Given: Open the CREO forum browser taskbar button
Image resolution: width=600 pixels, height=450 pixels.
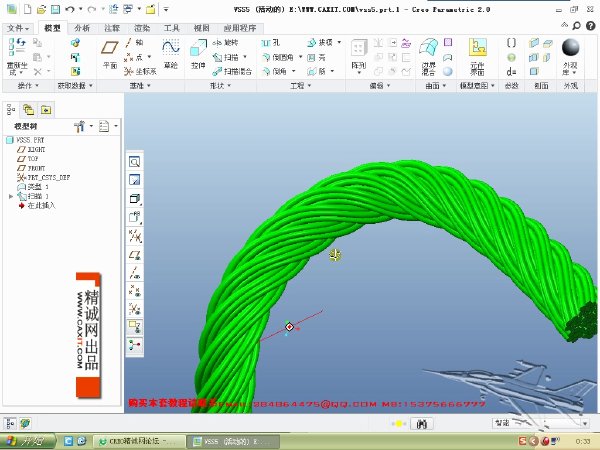Looking at the screenshot, I should (x=139, y=442).
